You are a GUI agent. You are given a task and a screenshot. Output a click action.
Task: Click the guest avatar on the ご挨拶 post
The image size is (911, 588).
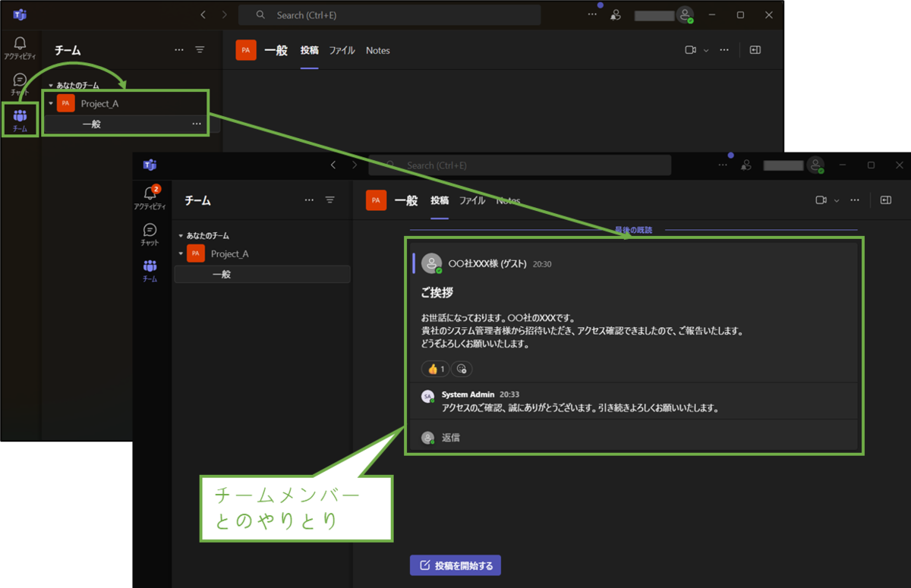pos(432,263)
